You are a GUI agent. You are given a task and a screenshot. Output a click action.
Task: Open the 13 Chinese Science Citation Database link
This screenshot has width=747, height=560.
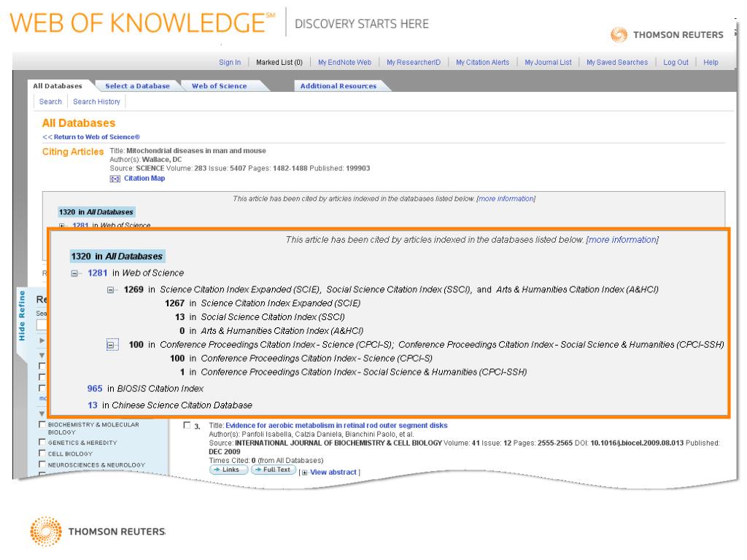tap(93, 405)
